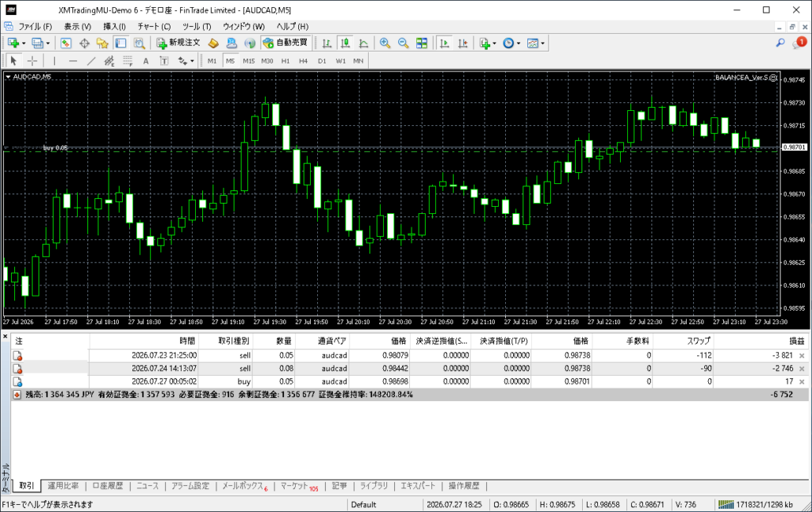Viewport: 812px width, 512px height.
Task: Select the text label tool
Action: [x=146, y=61]
